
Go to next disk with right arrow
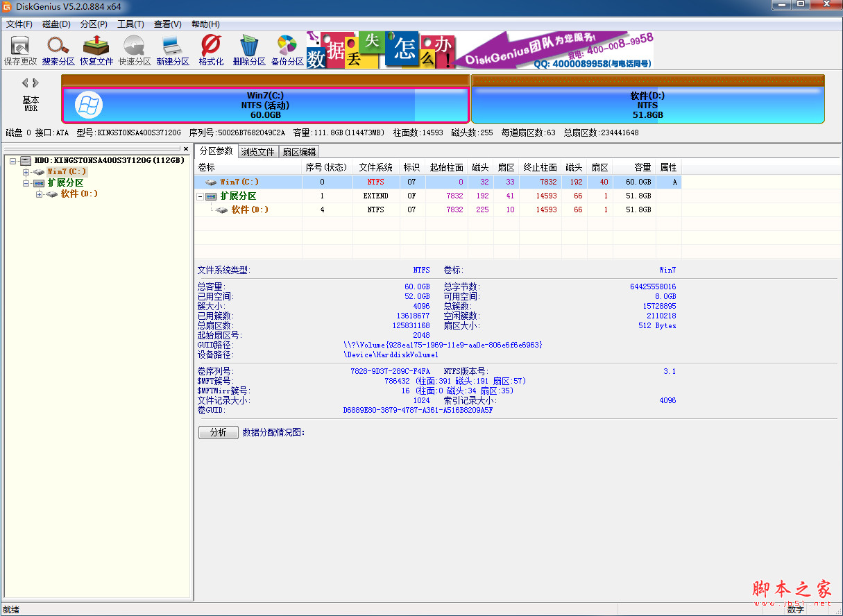point(36,83)
